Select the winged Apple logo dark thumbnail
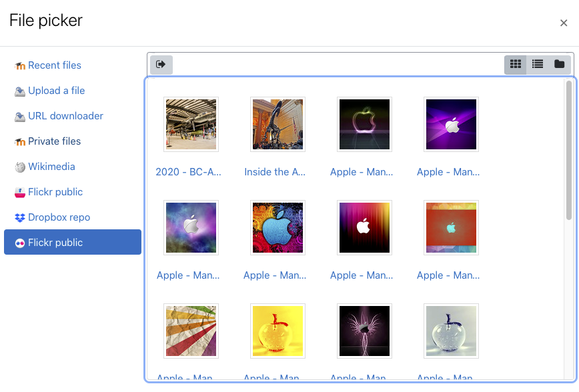 coord(364,331)
